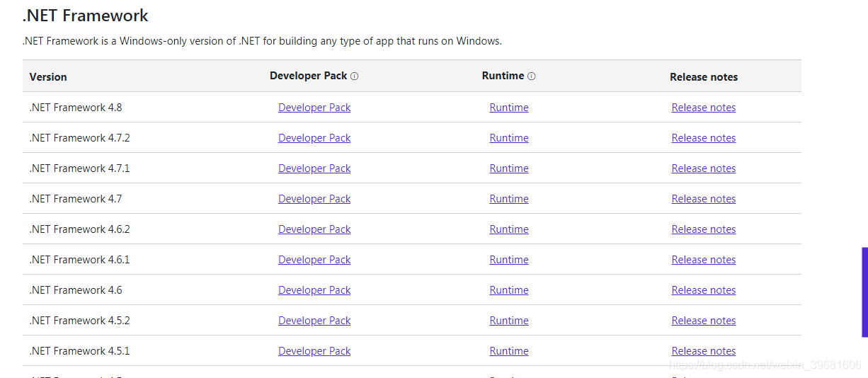This screenshot has height=378, width=868.
Task: View Release notes for .NET Framework 4.6.2
Action: pyautogui.click(x=704, y=229)
